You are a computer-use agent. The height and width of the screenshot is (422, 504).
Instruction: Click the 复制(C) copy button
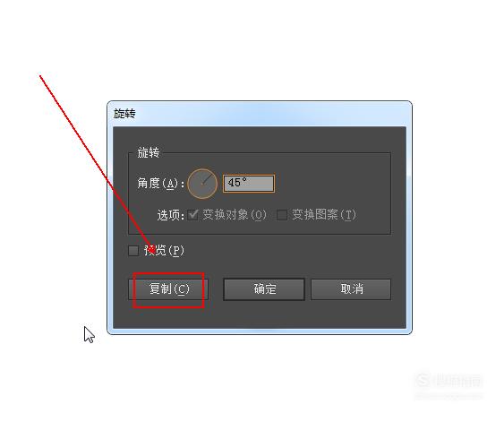point(168,289)
